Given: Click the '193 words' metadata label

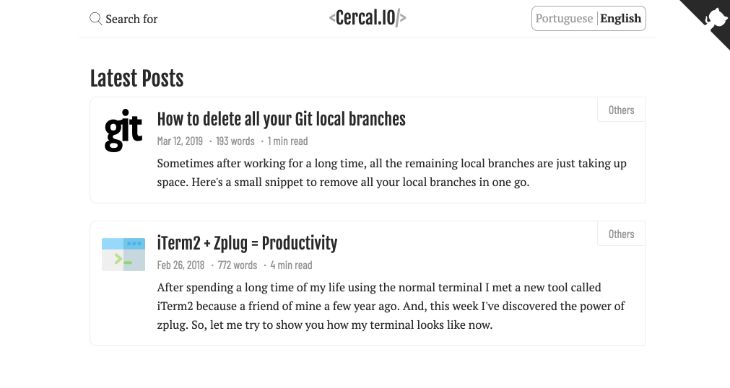Looking at the screenshot, I should click(x=235, y=141).
